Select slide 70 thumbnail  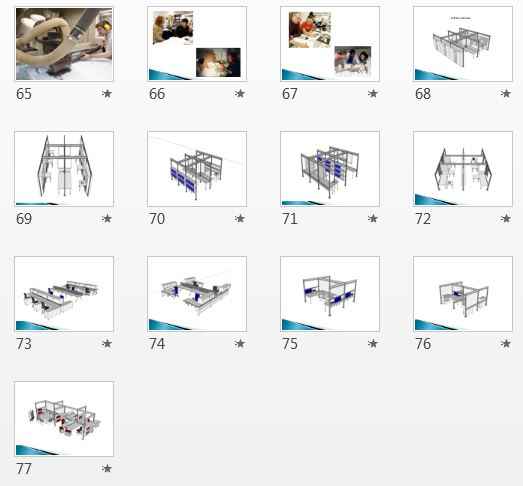pos(197,169)
